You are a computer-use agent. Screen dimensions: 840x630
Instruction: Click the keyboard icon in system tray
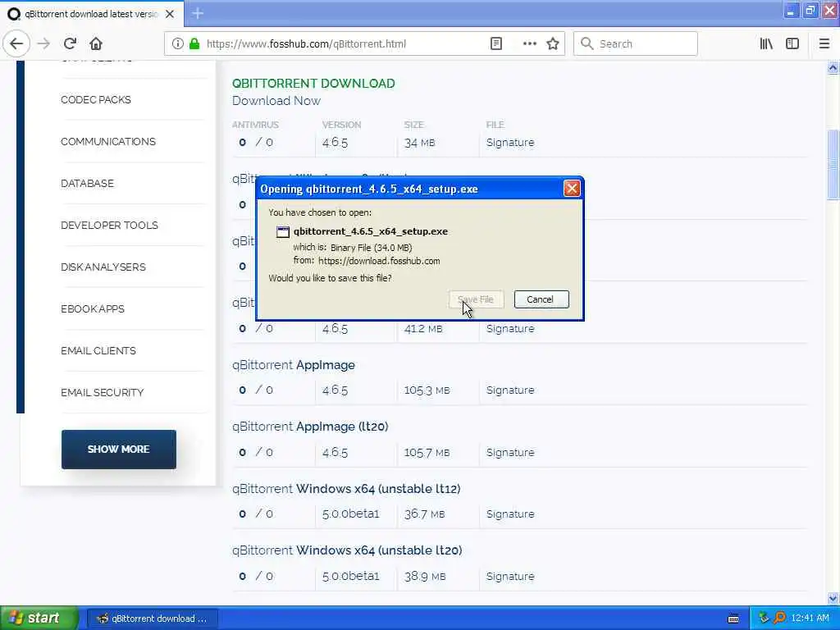click(x=733, y=619)
